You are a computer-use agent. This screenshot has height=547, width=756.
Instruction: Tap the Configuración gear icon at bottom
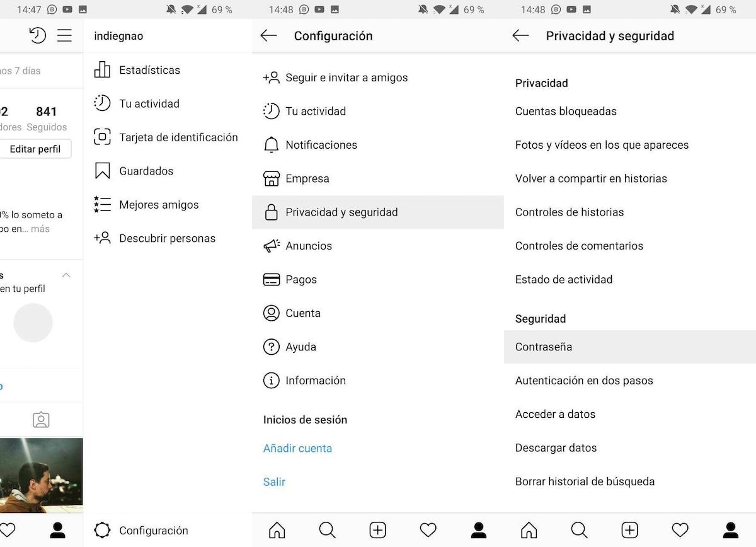(x=102, y=531)
